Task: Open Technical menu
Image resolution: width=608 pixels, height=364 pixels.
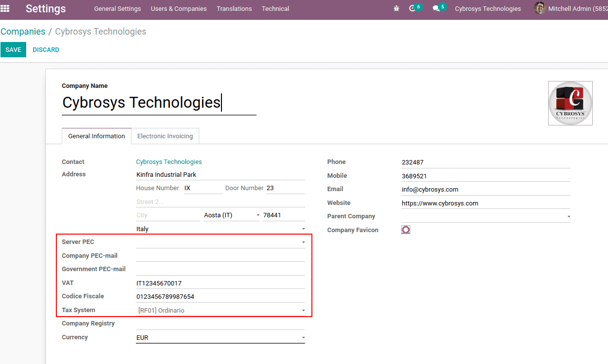Action: 275,9
